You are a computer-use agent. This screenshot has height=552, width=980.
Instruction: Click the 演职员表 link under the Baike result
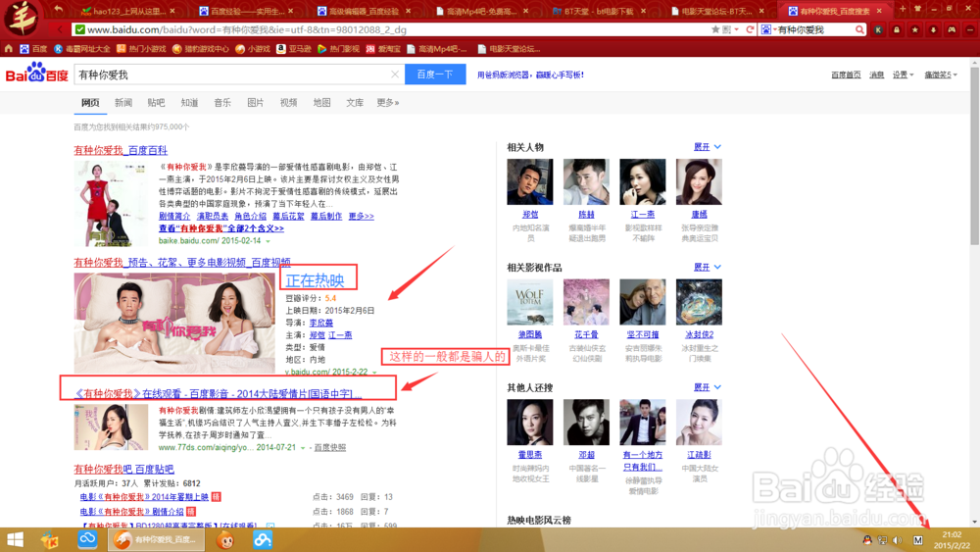point(213,217)
